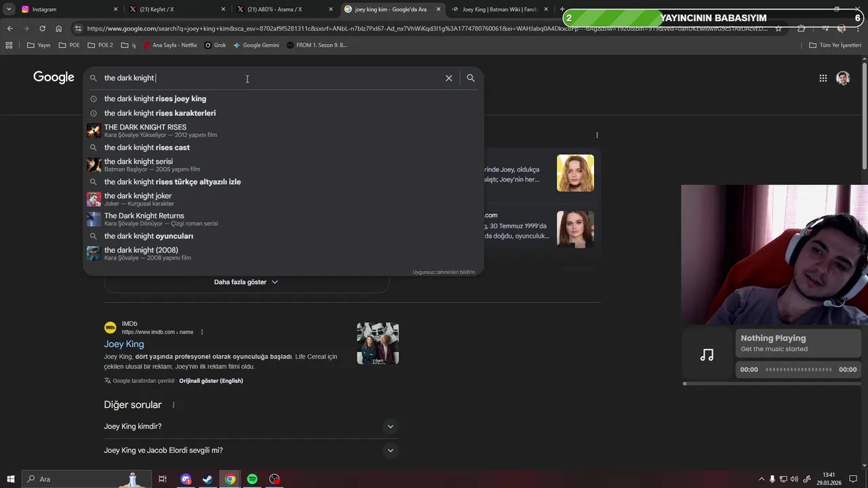This screenshot has width=868, height=488.
Task: Open the Google account avatar
Action: click(x=843, y=78)
